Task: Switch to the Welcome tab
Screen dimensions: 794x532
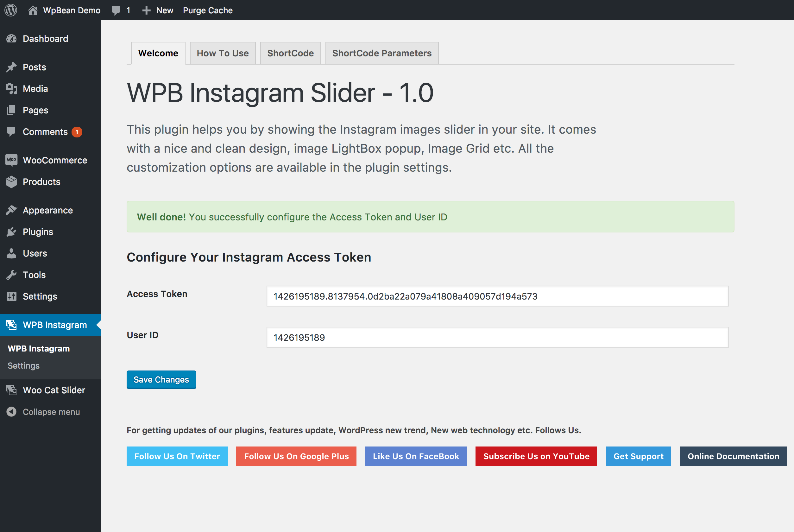Action: pyautogui.click(x=158, y=53)
